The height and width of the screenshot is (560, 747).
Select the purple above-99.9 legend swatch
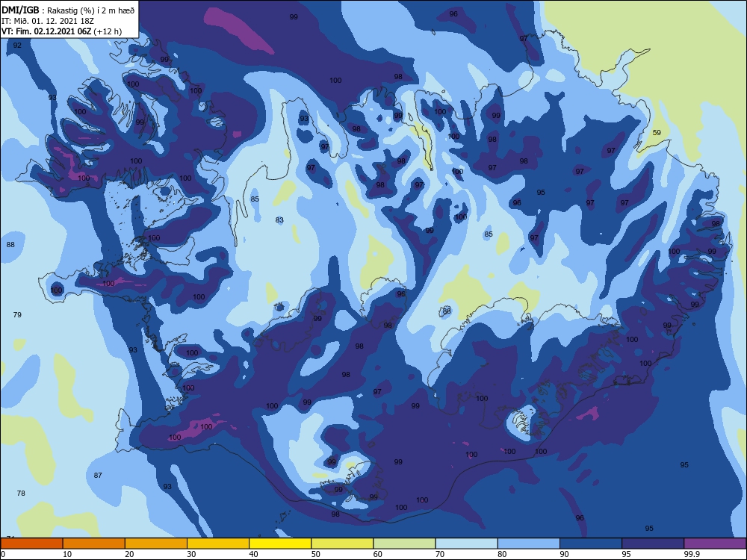[x=715, y=544]
